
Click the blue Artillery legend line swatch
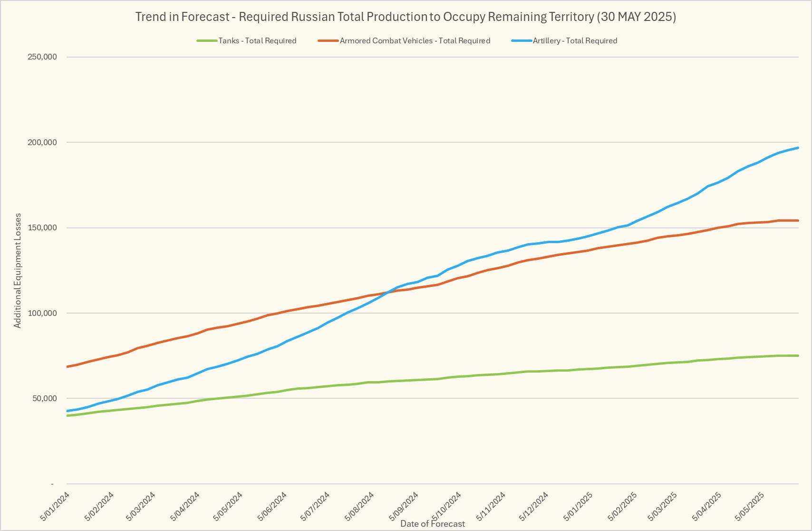pos(522,41)
